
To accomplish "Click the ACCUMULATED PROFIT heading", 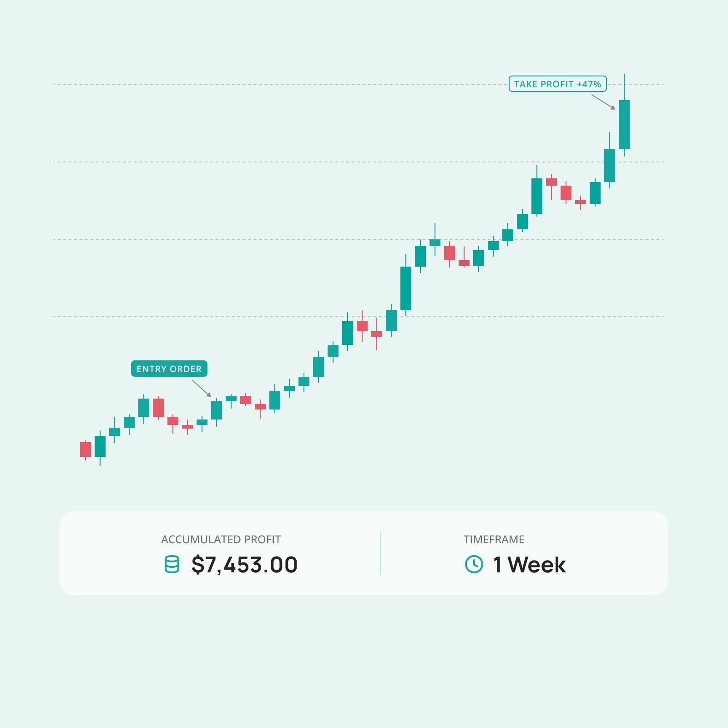I will click(x=221, y=540).
